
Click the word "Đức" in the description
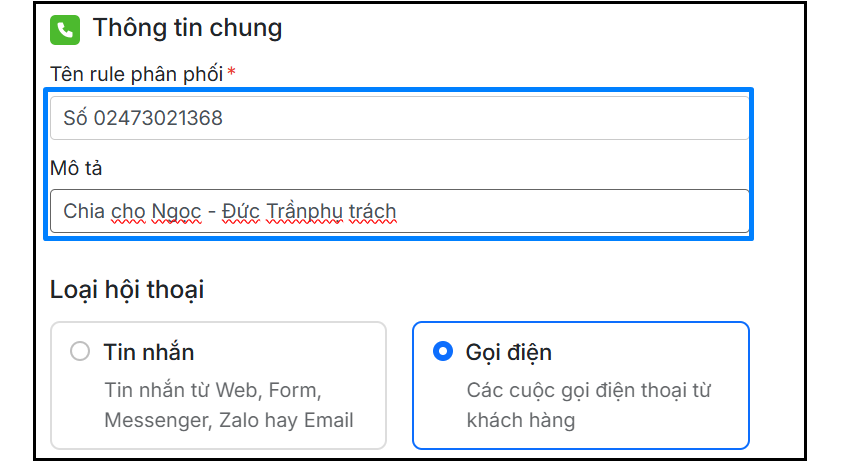point(244,211)
